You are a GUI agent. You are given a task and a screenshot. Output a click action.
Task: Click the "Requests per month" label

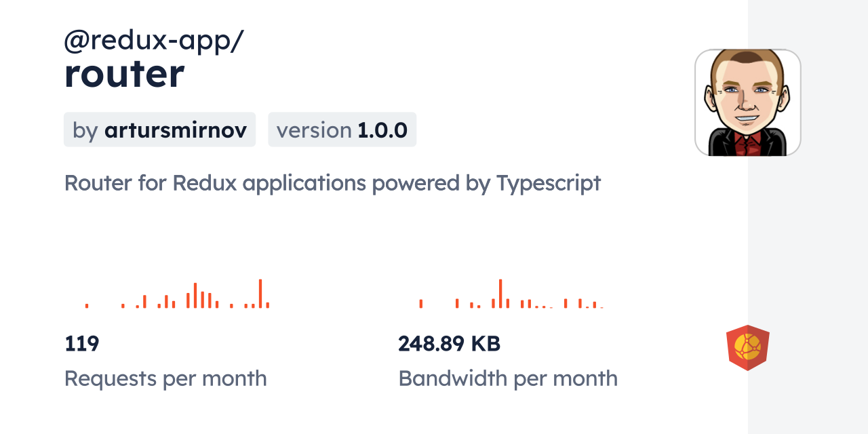point(165,378)
